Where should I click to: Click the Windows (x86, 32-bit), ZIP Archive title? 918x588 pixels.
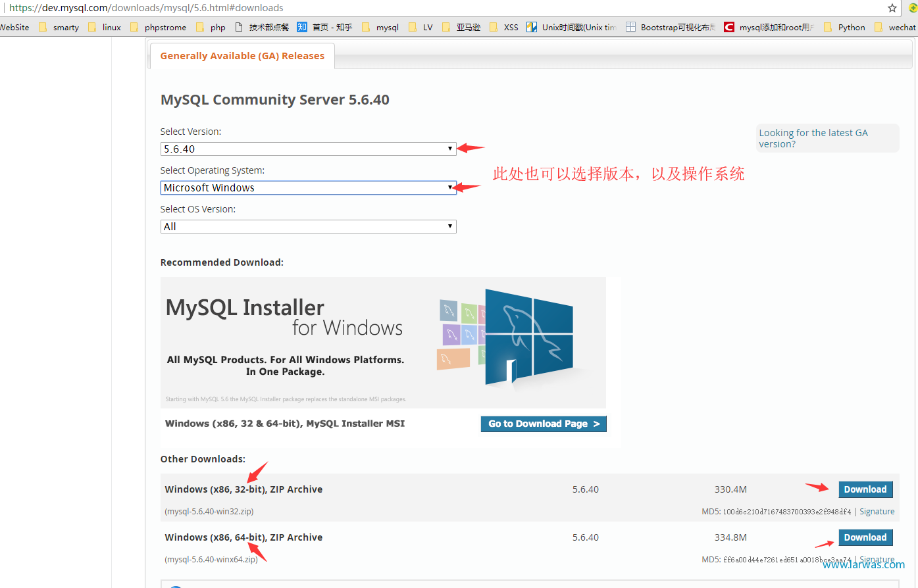click(243, 489)
